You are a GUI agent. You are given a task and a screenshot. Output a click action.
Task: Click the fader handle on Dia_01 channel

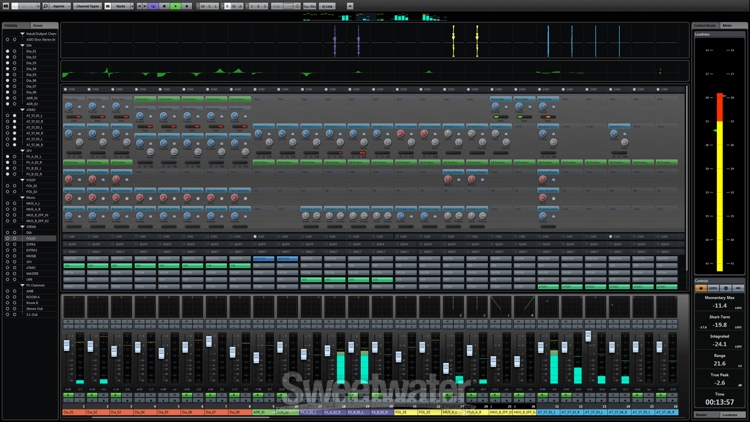67,345
